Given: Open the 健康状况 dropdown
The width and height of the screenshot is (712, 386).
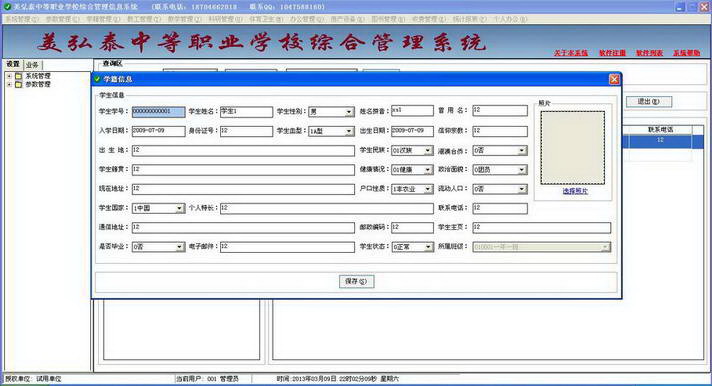Looking at the screenshot, I should pyautogui.click(x=428, y=170).
